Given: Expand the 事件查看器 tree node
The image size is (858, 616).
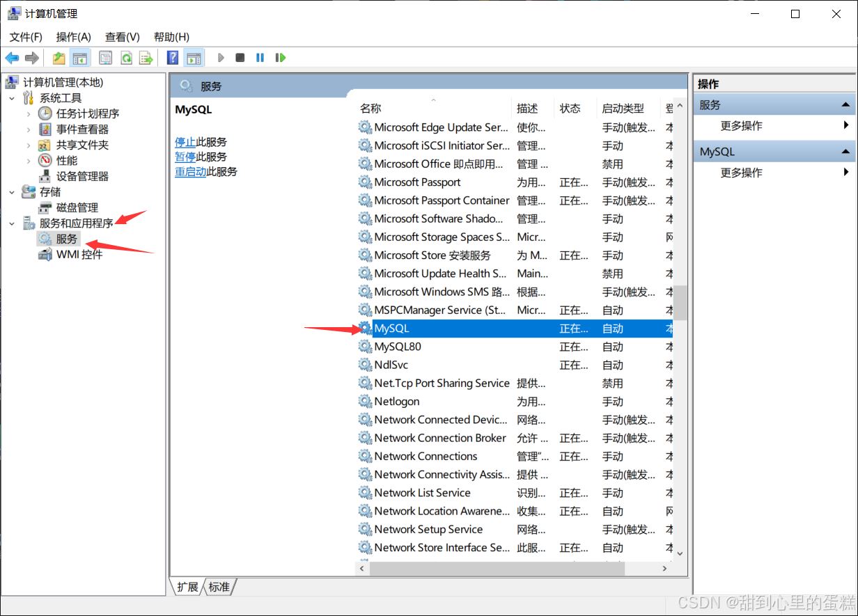Looking at the screenshot, I should (29, 129).
